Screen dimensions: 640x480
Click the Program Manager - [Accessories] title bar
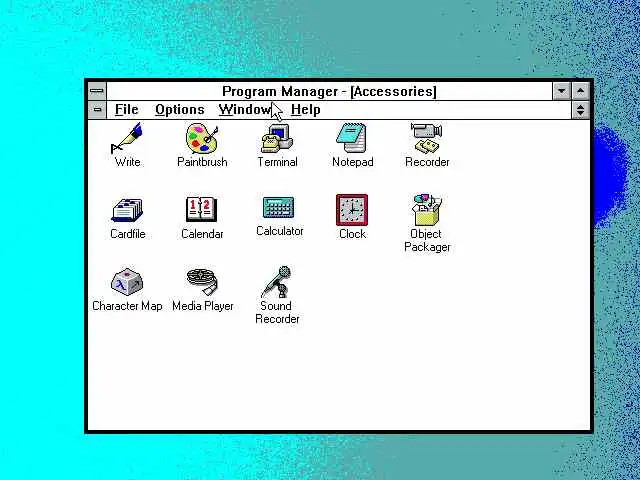click(x=329, y=91)
